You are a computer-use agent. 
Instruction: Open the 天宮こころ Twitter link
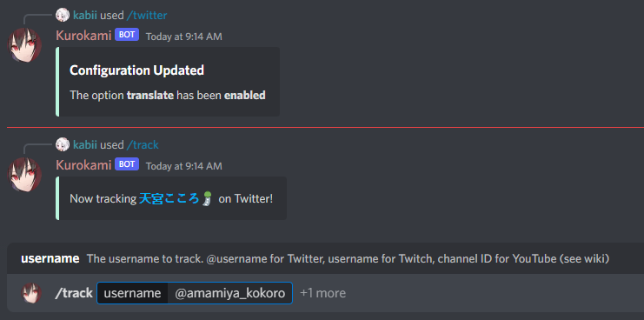click(x=169, y=199)
